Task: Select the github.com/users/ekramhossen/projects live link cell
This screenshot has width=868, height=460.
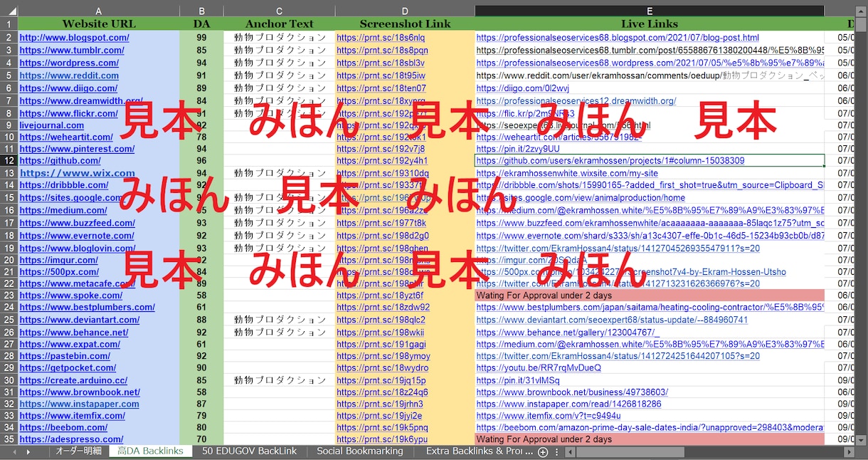Action: coord(650,161)
